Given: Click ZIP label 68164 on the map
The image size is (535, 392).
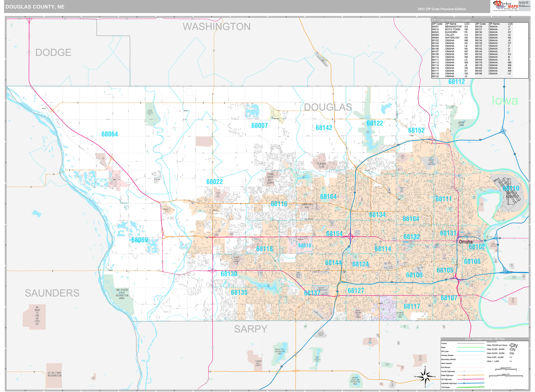Looking at the screenshot, I should (x=328, y=197).
